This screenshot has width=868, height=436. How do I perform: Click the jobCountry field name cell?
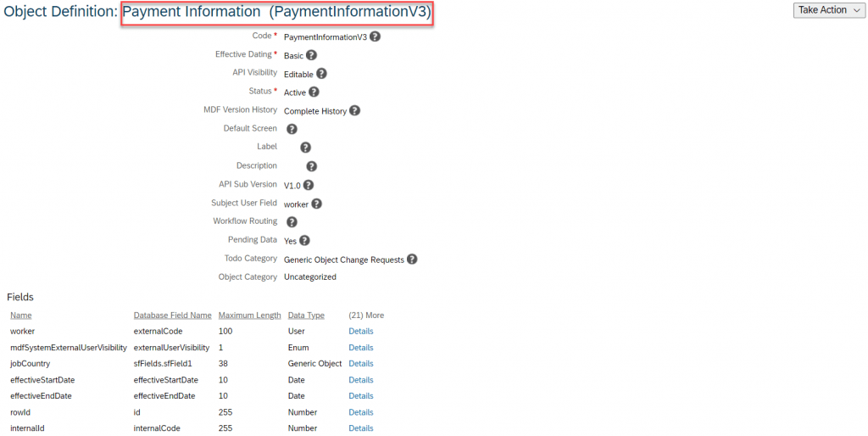pyautogui.click(x=31, y=364)
